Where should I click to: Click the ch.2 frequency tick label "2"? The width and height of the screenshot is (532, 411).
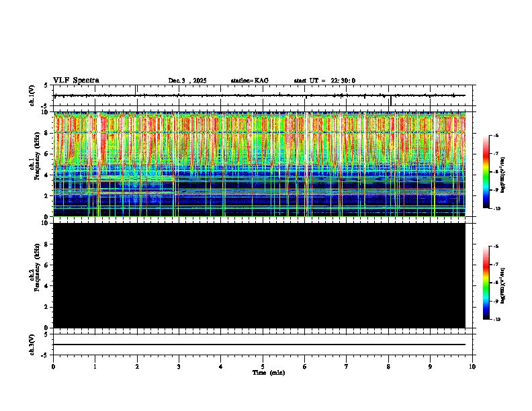[47, 307]
